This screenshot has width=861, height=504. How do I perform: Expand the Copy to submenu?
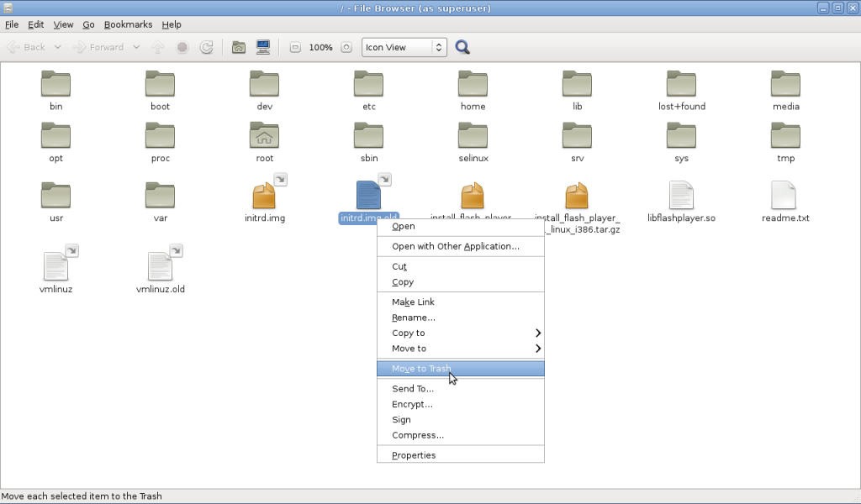[460, 333]
